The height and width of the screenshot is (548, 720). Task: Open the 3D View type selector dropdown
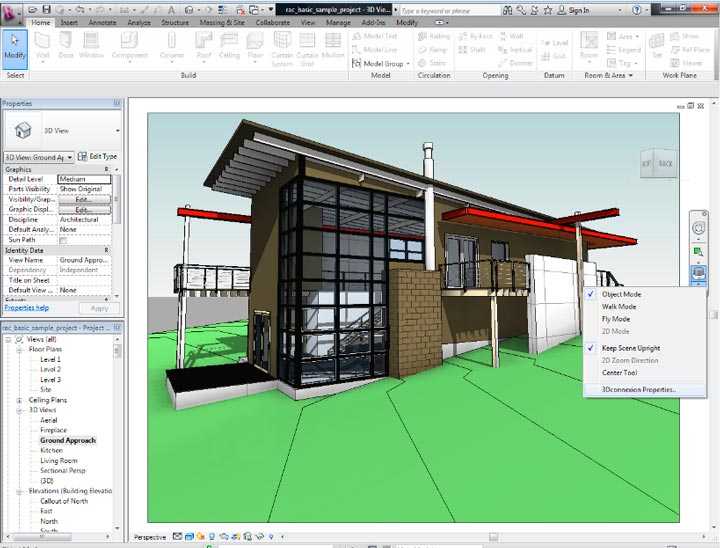point(118,131)
